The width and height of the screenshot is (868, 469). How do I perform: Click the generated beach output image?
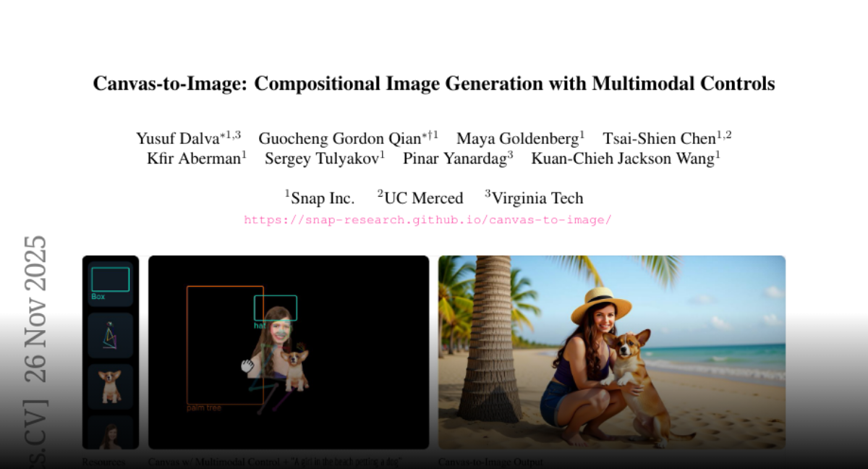click(611, 352)
